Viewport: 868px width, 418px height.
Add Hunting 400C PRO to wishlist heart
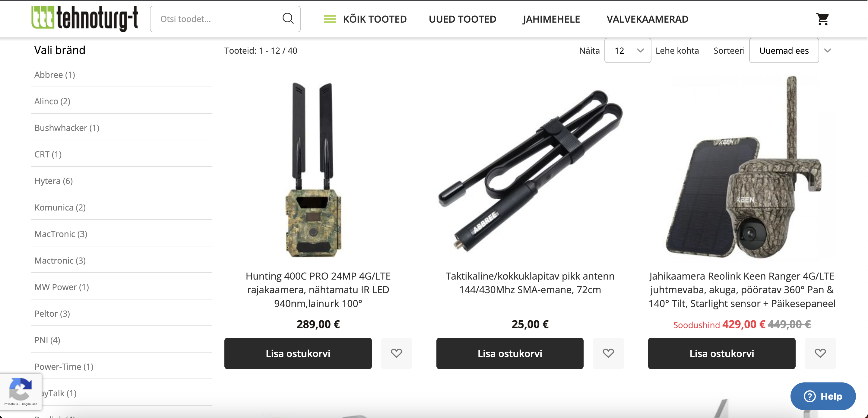pos(396,353)
